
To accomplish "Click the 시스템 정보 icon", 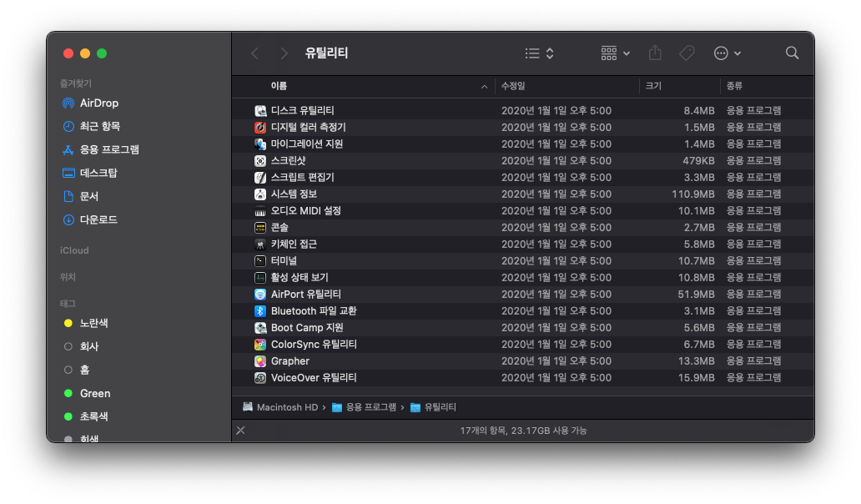I will pos(260,194).
